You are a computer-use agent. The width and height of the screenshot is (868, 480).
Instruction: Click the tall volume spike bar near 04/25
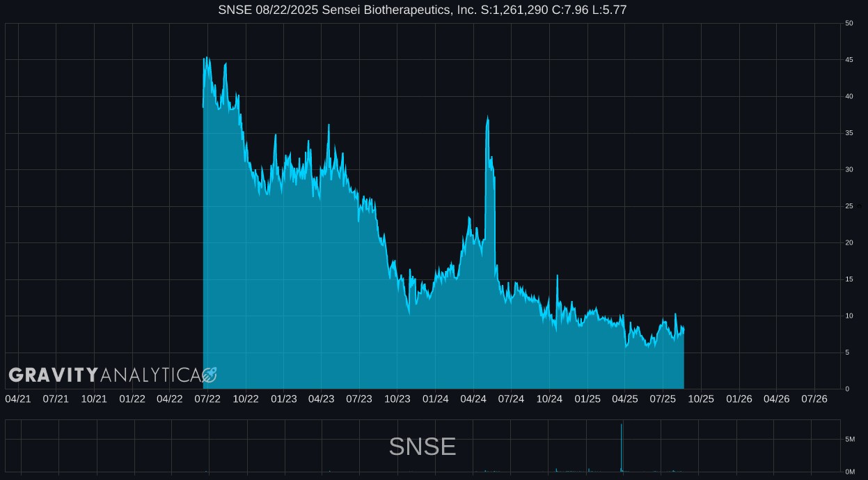point(622,447)
